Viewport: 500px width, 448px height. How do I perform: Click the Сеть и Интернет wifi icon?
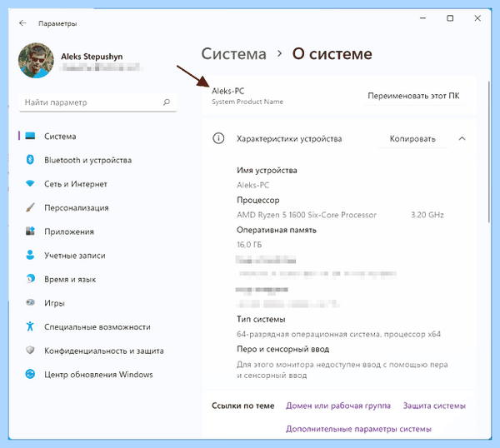pos(30,183)
